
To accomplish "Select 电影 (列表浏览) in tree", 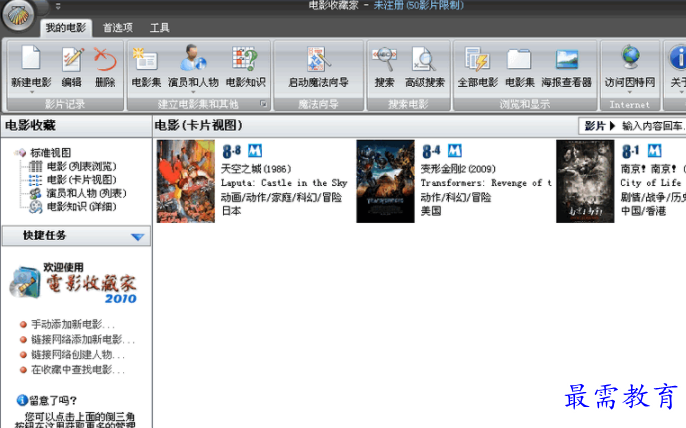I will point(81,166).
